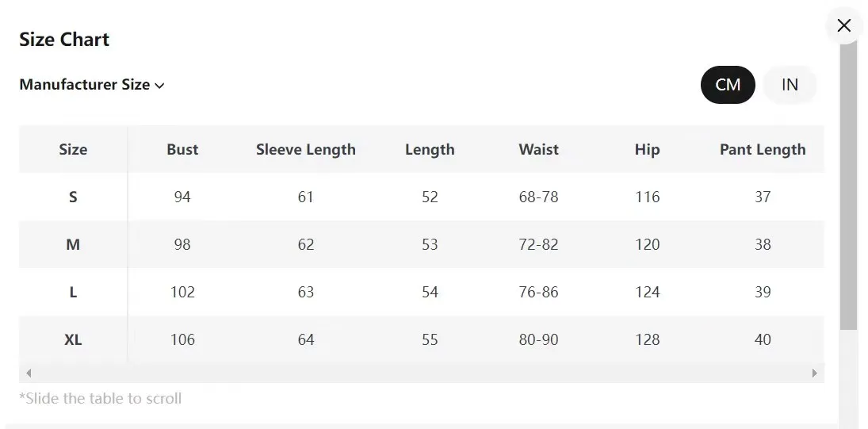The image size is (868, 429).
Task: Click the M size row label
Action: [x=73, y=244]
